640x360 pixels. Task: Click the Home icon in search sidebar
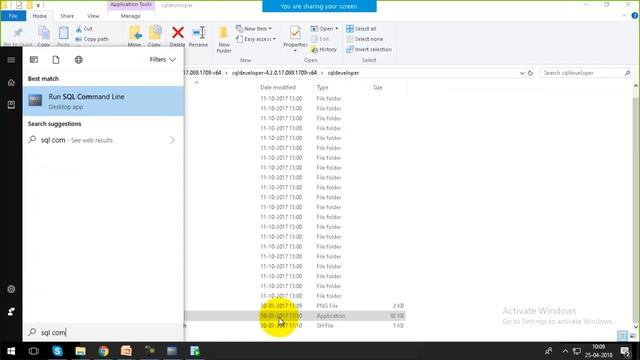(11, 82)
